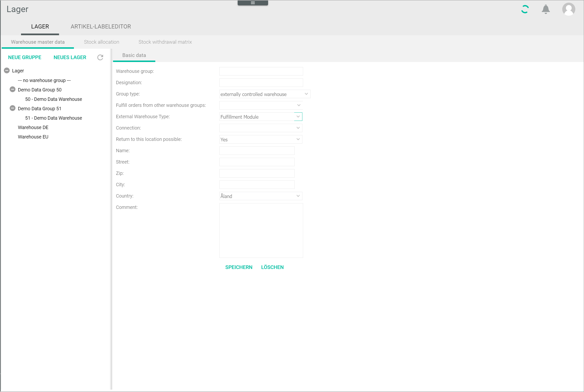This screenshot has height=392, width=584.
Task: Open the notifications bell
Action: (x=546, y=9)
